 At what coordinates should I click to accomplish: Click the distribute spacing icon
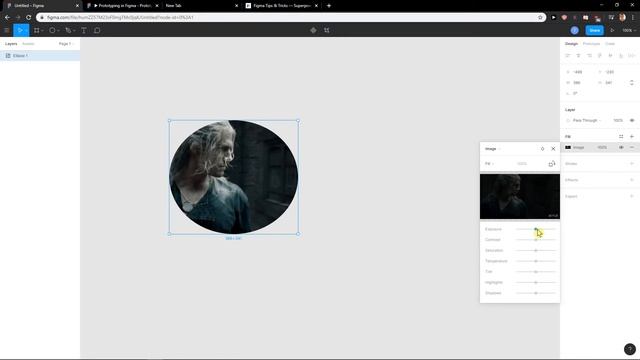point(631,56)
